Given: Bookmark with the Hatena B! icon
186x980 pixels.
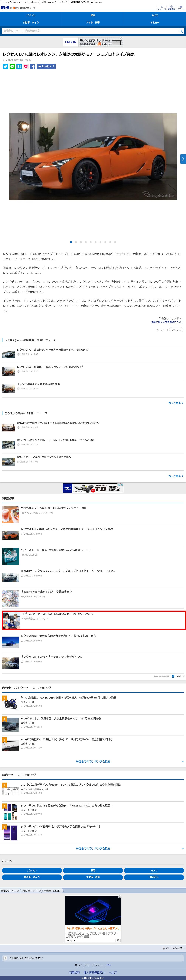Looking at the screenshot, I should click(x=19, y=66).
